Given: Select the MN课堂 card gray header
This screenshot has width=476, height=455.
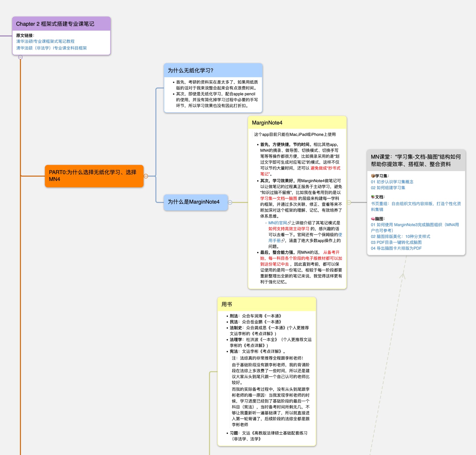Looking at the screenshot, I should coord(416,160).
